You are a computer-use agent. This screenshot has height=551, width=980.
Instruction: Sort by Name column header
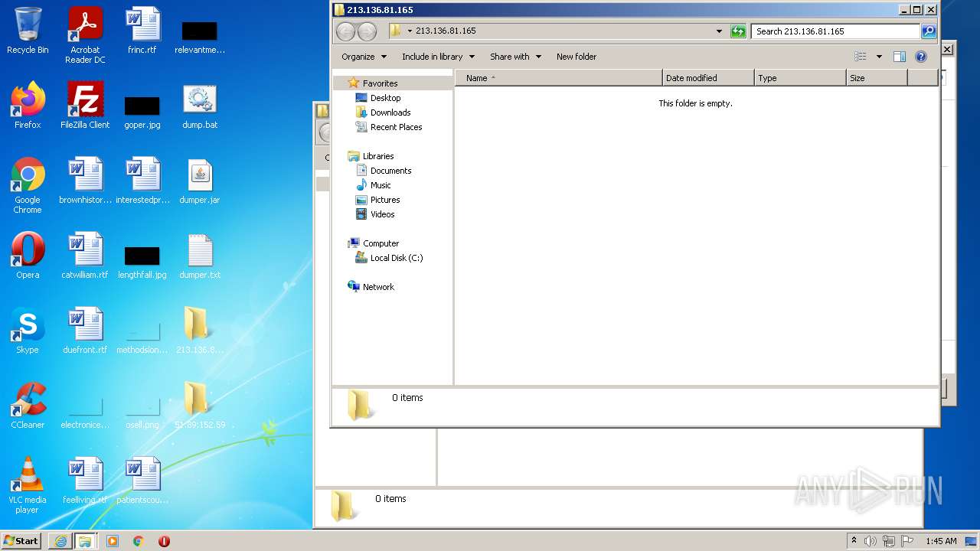click(559, 78)
